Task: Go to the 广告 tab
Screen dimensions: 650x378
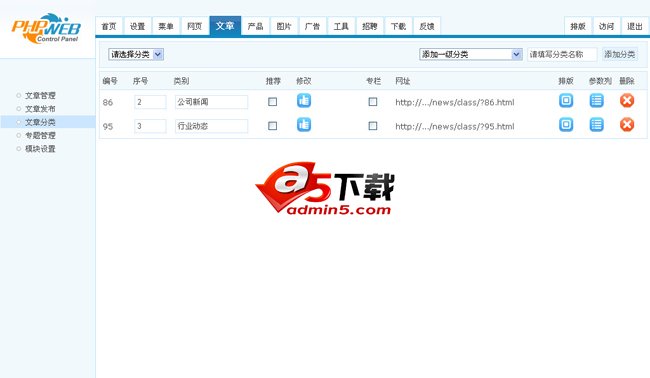Action: 313,27
